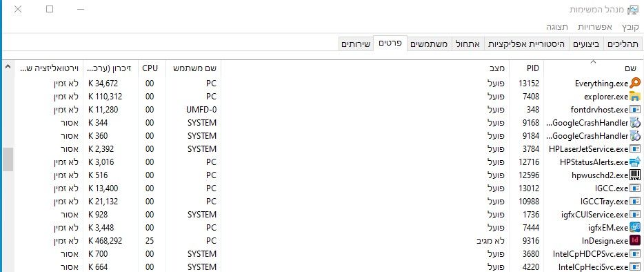644x272 pixels.
Task: Click the HPLaserJetService.exe icon
Action: click(635, 149)
